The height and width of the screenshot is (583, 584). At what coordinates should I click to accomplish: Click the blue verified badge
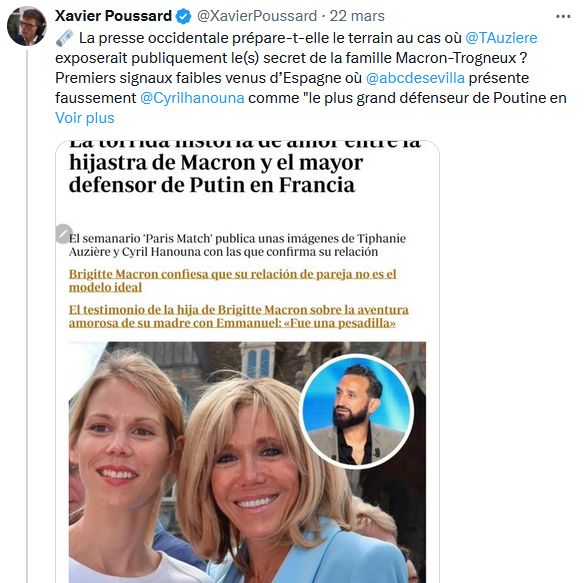tap(183, 16)
